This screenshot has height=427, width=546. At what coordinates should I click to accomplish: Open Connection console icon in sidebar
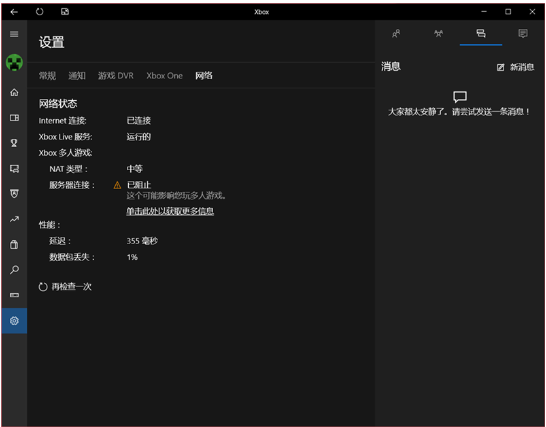pos(14,295)
